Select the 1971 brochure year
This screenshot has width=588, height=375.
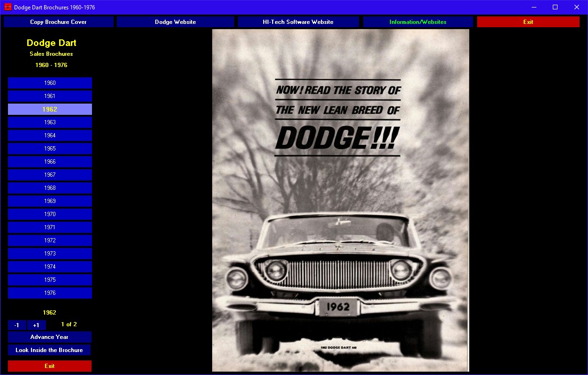tap(50, 227)
